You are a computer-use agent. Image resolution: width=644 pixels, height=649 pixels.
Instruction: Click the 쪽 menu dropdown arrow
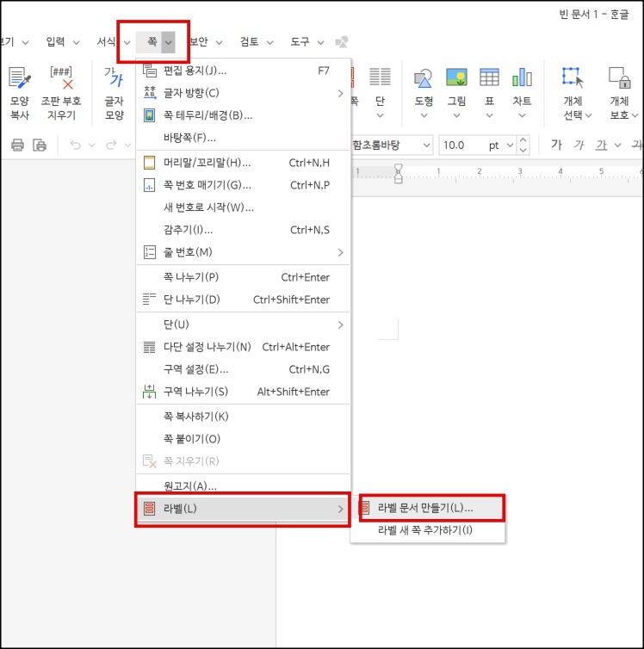[168, 42]
